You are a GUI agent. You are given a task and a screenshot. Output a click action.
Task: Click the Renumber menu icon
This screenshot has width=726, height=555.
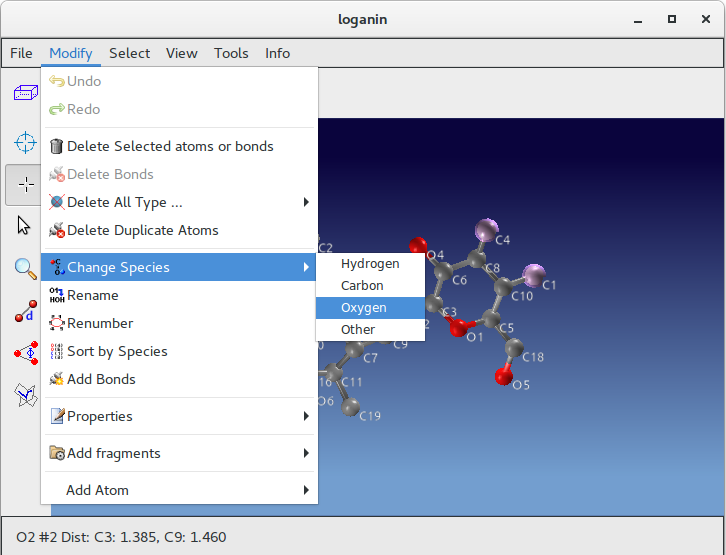point(56,323)
